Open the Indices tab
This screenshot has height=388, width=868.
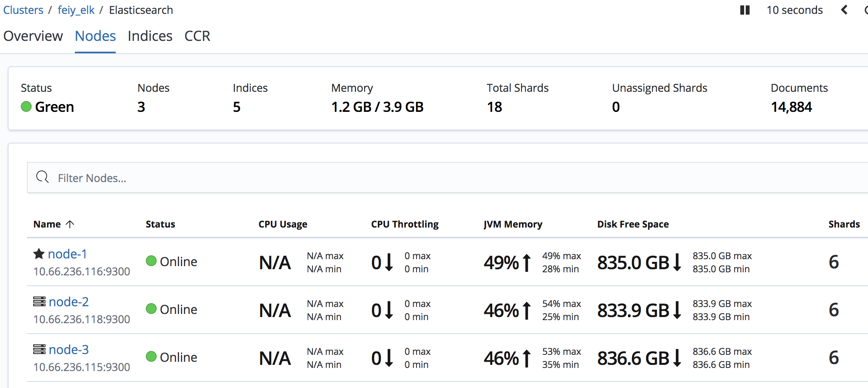[x=150, y=36]
